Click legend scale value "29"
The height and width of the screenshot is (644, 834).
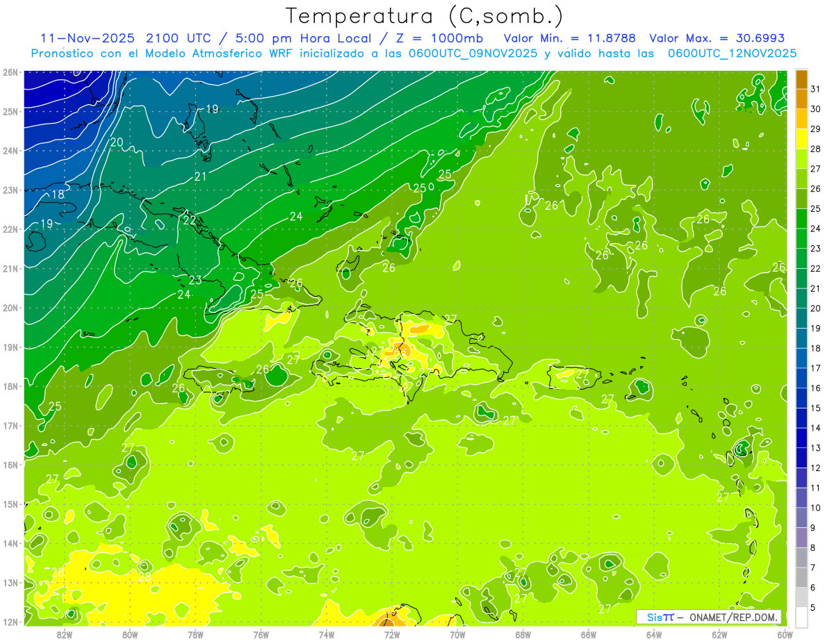815,129
